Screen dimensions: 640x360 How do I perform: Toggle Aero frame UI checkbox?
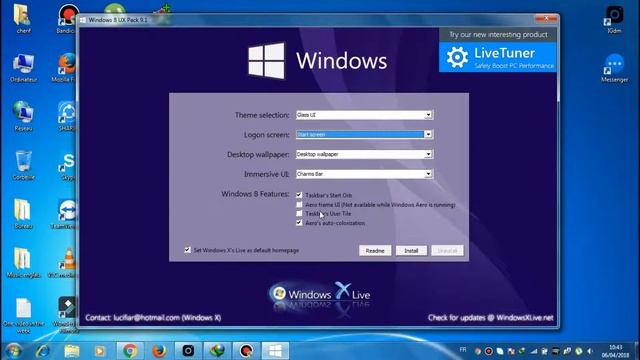[x=299, y=204]
